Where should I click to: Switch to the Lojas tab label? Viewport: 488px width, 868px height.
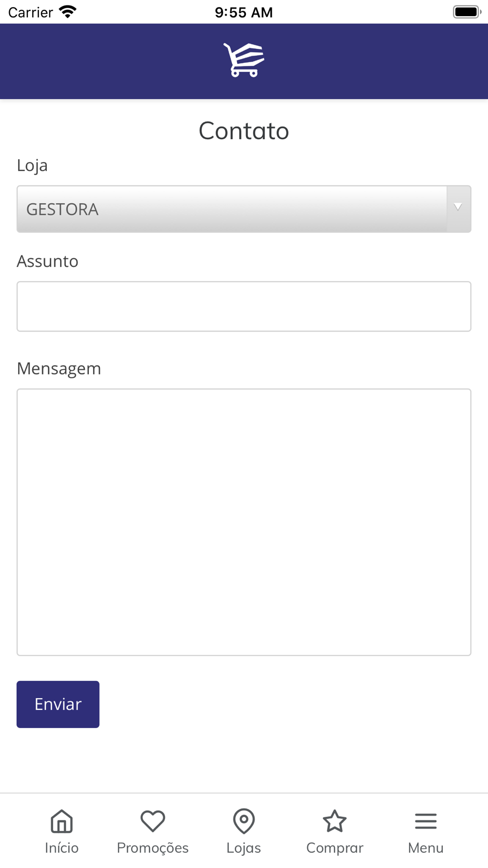[244, 848]
